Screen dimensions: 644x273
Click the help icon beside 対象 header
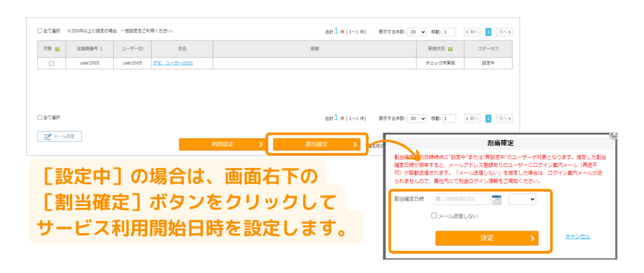click(57, 49)
